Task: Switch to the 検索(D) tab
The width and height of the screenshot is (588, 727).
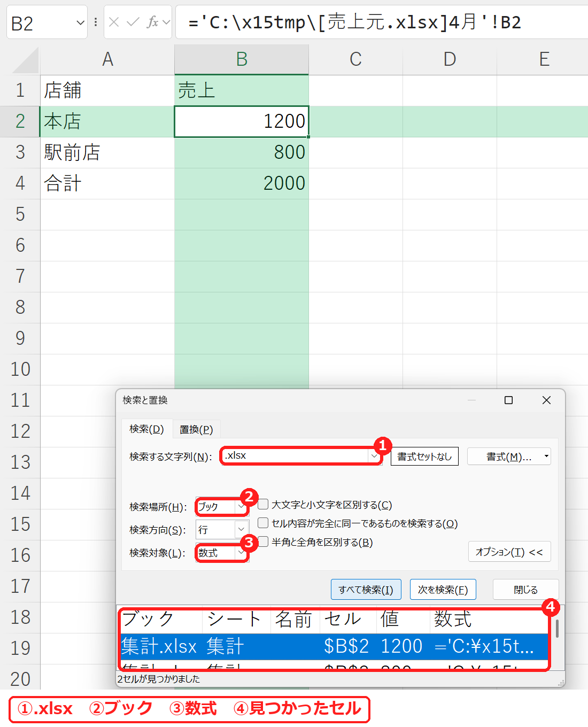Action: [146, 429]
